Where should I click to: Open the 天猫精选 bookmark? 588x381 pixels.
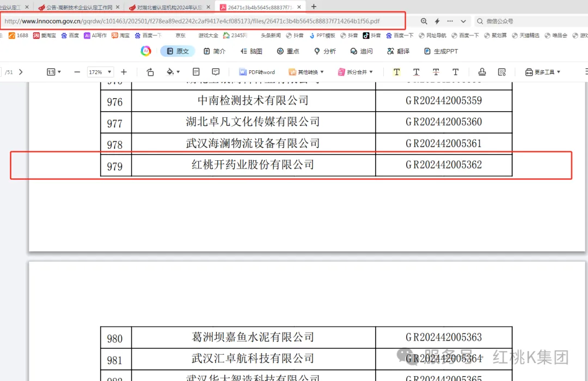(527, 35)
